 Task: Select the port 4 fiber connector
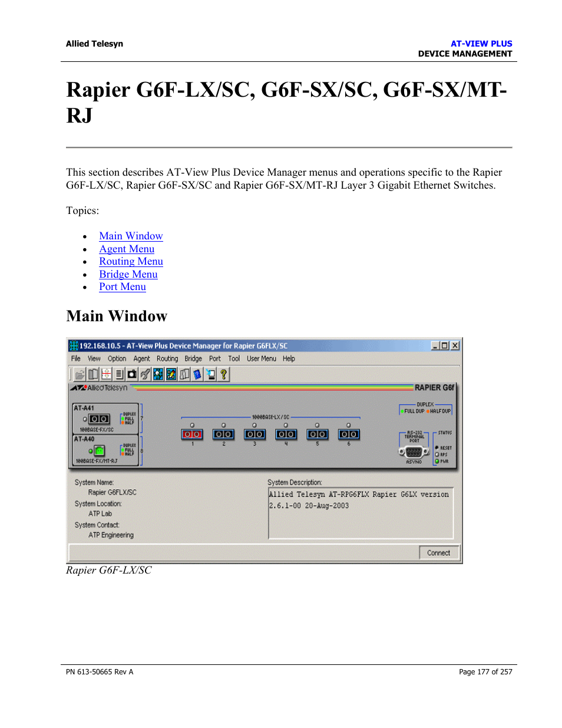pyautogui.click(x=286, y=434)
